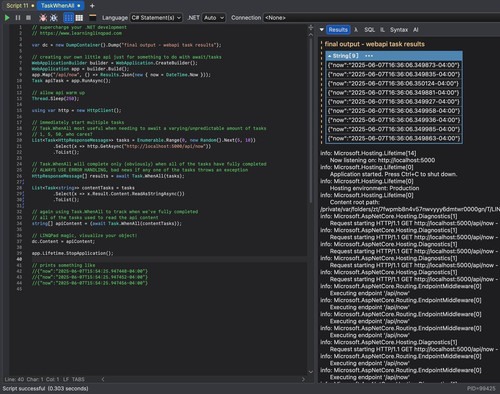Screen dimensions: 500x394
Task: Click code line 'Thread.Sleep(250);'
Action: (x=55, y=99)
